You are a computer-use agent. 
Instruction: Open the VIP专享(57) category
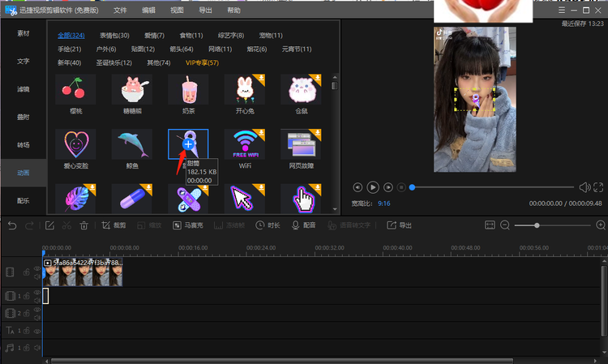coord(202,62)
